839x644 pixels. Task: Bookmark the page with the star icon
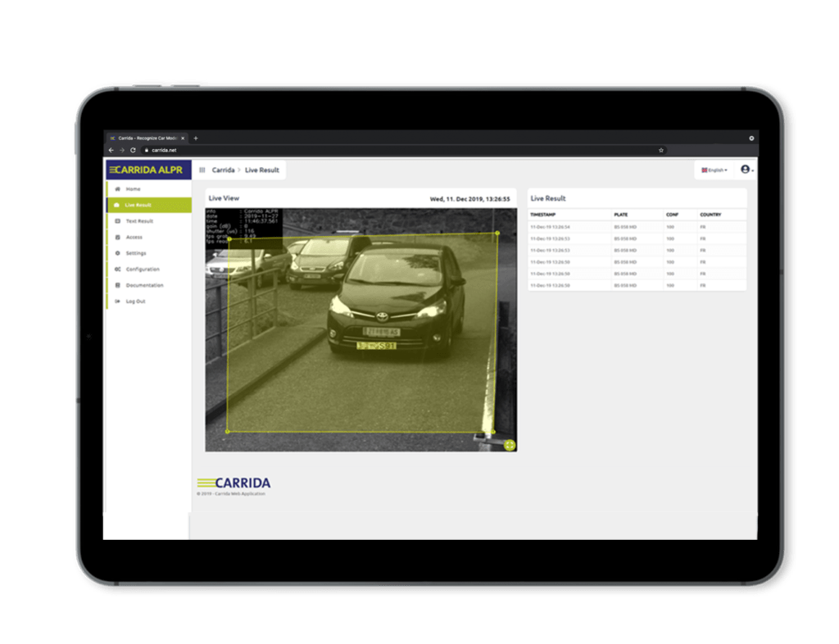click(x=661, y=150)
